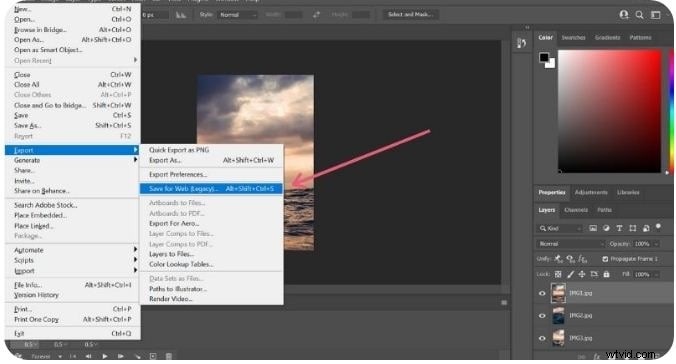
Task: Lock transparent pixels in the Layers panel
Action: [558, 274]
